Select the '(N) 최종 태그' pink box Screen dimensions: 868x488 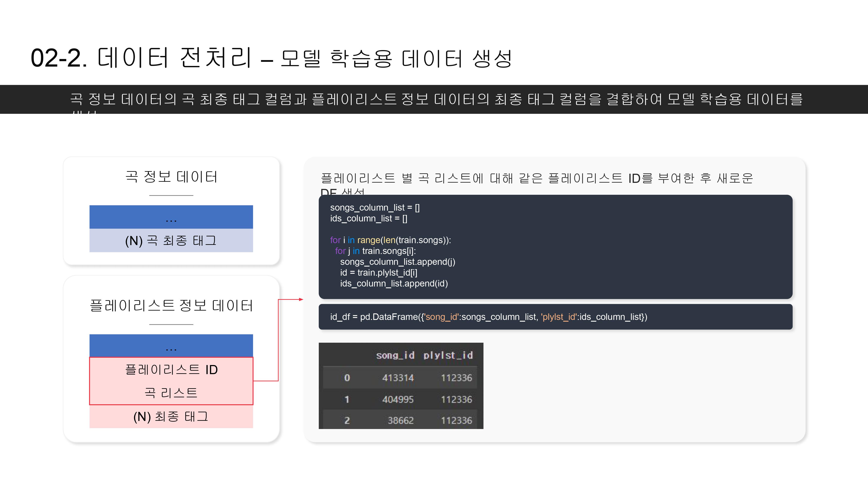point(171,417)
